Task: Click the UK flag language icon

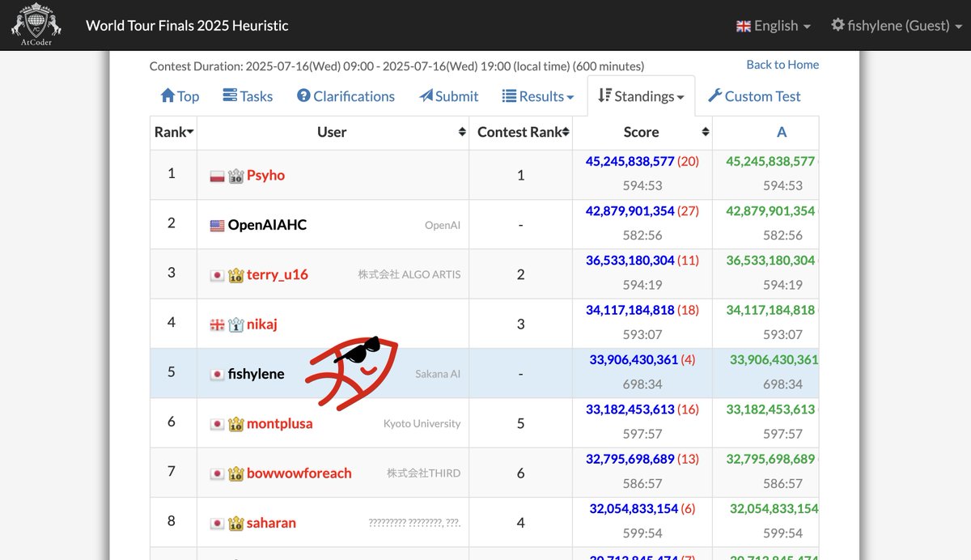Action: (743, 26)
